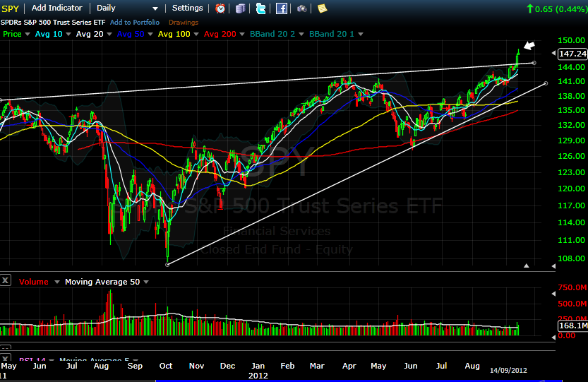
Task: Expand the BBand 20 1 dropdown arrow
Action: [361, 34]
